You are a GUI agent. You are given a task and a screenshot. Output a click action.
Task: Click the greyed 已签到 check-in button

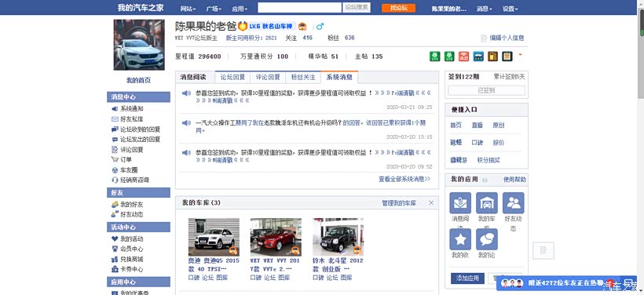coord(486,90)
